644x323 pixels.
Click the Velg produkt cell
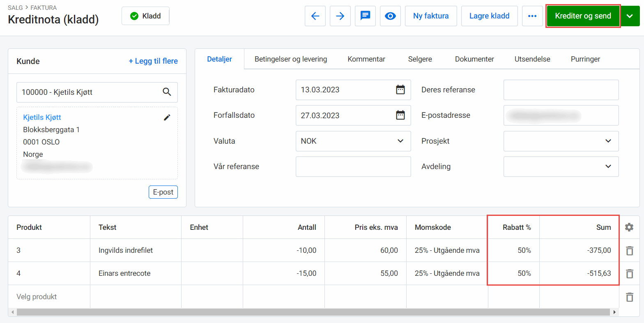pyautogui.click(x=49, y=297)
